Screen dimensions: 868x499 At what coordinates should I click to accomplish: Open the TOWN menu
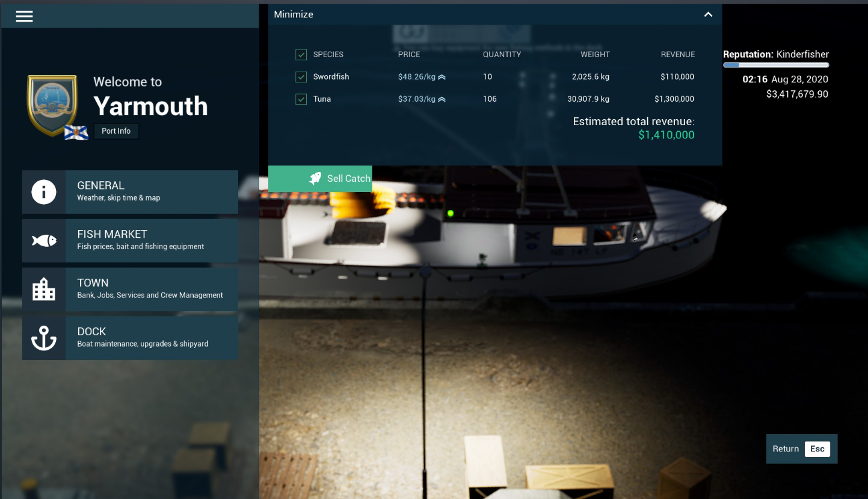pyautogui.click(x=130, y=290)
